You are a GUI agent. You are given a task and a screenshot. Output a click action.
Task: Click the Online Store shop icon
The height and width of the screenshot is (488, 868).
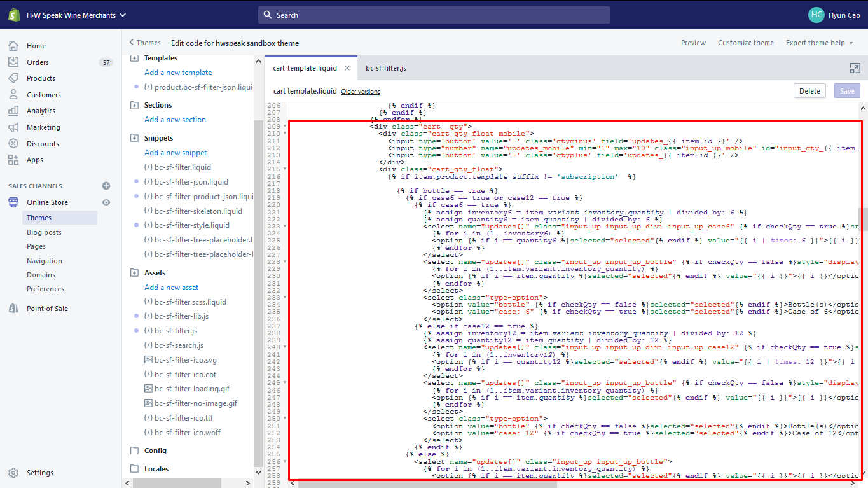(x=13, y=202)
